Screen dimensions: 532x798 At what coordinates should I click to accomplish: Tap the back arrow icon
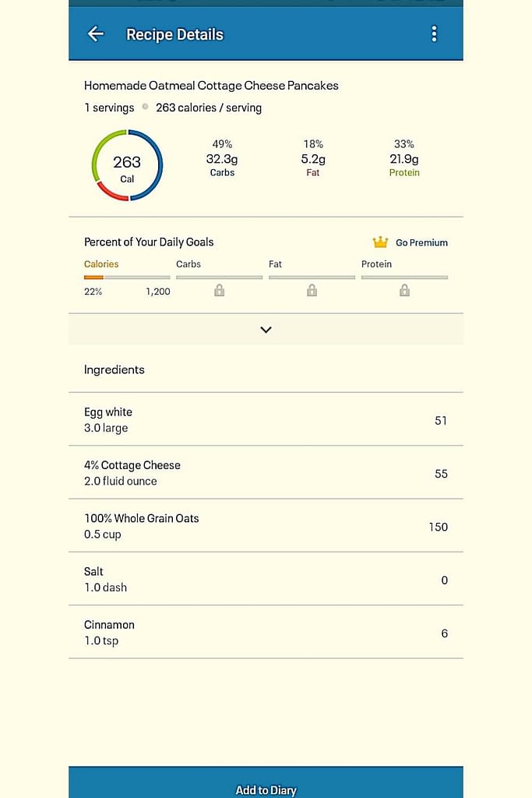pyautogui.click(x=96, y=34)
